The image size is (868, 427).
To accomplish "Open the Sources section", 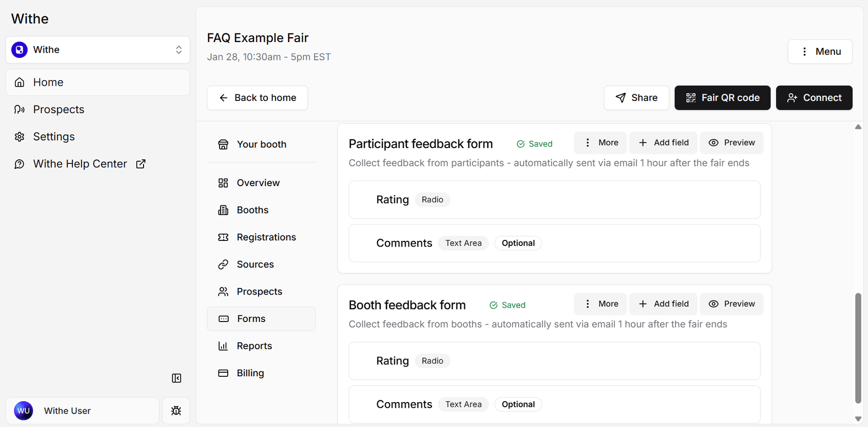I will pos(261,264).
